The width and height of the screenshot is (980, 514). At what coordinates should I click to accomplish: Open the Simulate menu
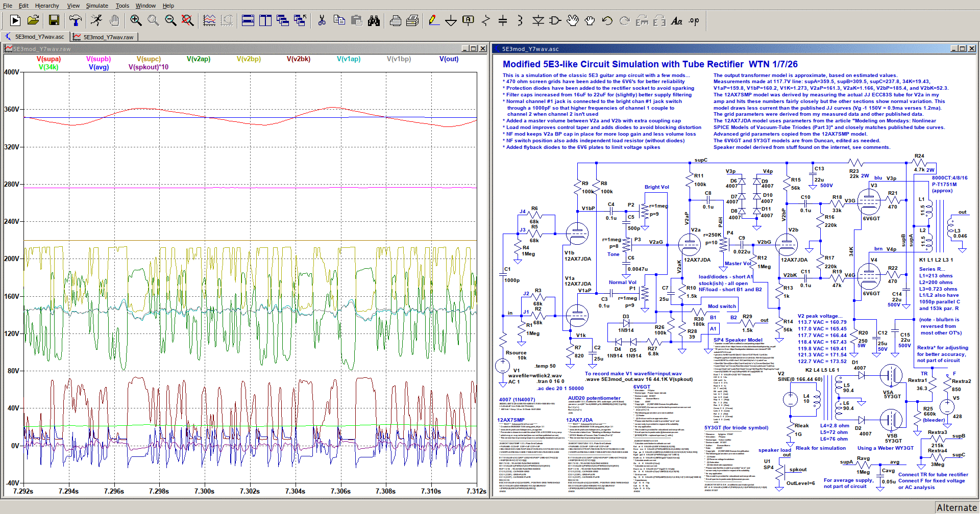click(x=97, y=6)
